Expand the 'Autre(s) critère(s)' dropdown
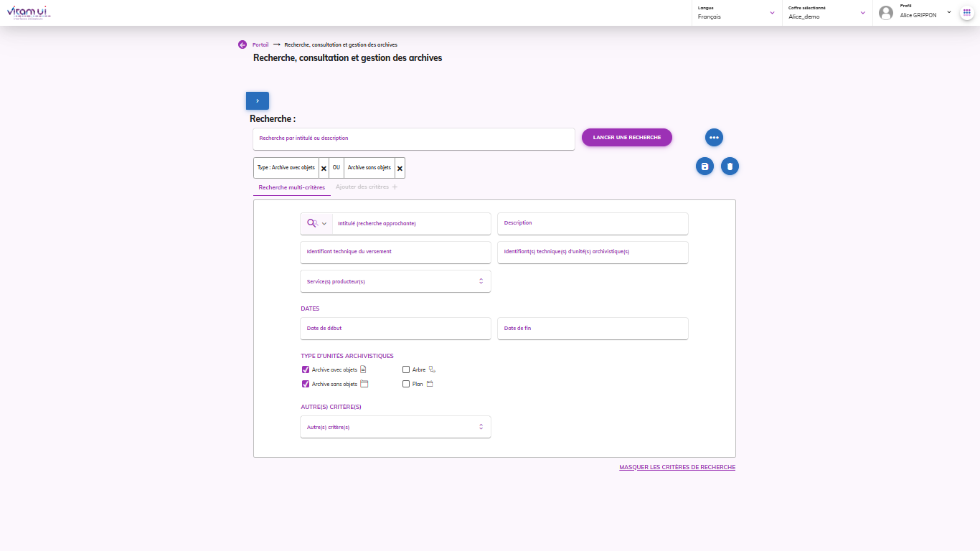980x551 pixels. click(395, 427)
